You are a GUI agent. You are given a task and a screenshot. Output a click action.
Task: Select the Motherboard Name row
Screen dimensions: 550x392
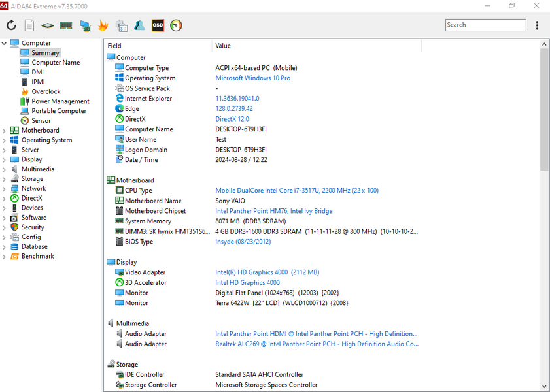[263, 201]
